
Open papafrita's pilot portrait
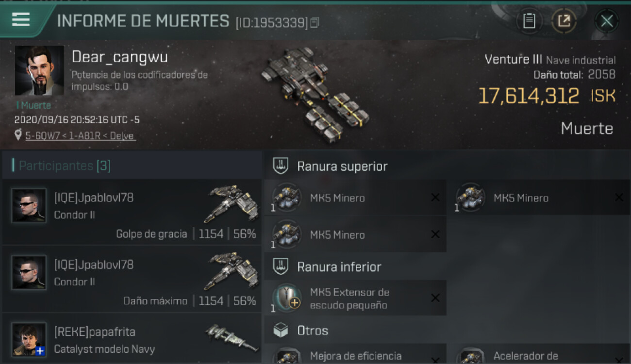pos(29,339)
